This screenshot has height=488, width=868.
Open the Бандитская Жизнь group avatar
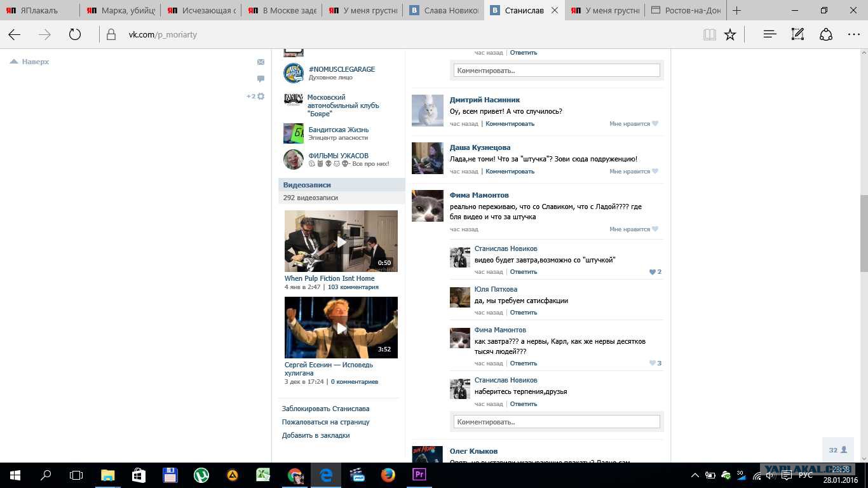pyautogui.click(x=294, y=133)
